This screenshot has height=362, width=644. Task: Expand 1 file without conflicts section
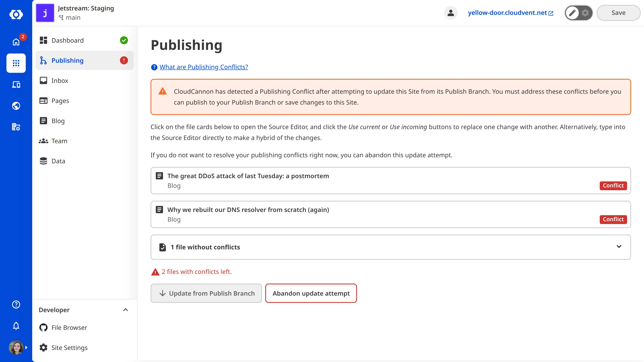(x=390, y=247)
